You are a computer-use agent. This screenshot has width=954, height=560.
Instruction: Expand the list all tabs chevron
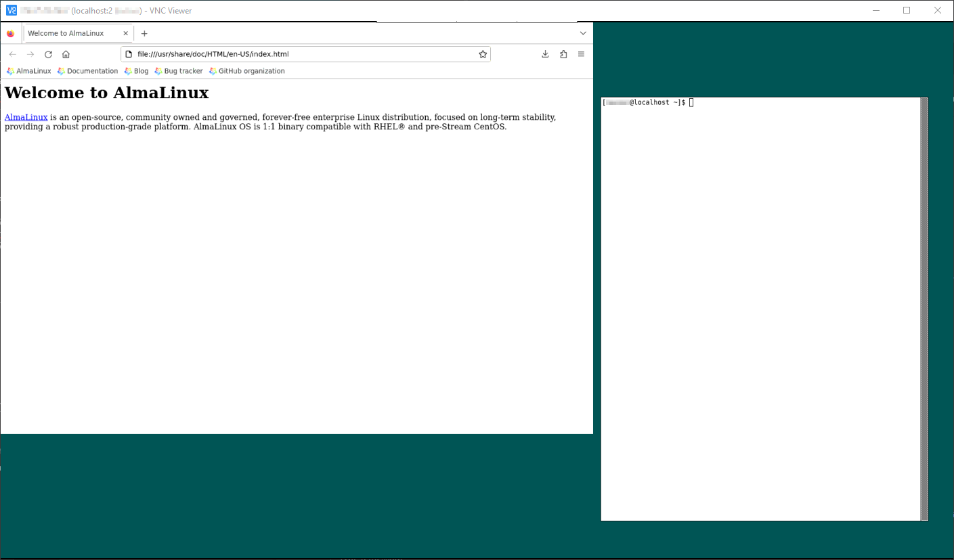(x=583, y=33)
